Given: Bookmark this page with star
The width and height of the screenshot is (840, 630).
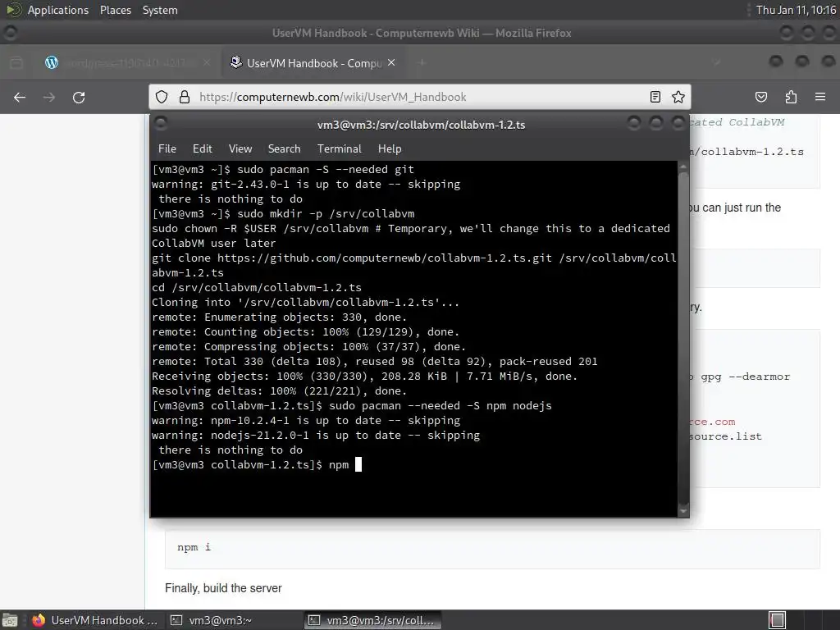Looking at the screenshot, I should 678,97.
